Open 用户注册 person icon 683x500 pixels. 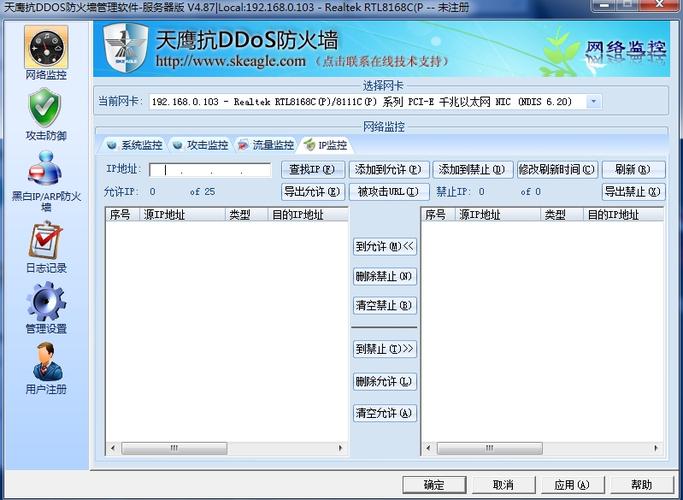(47, 361)
